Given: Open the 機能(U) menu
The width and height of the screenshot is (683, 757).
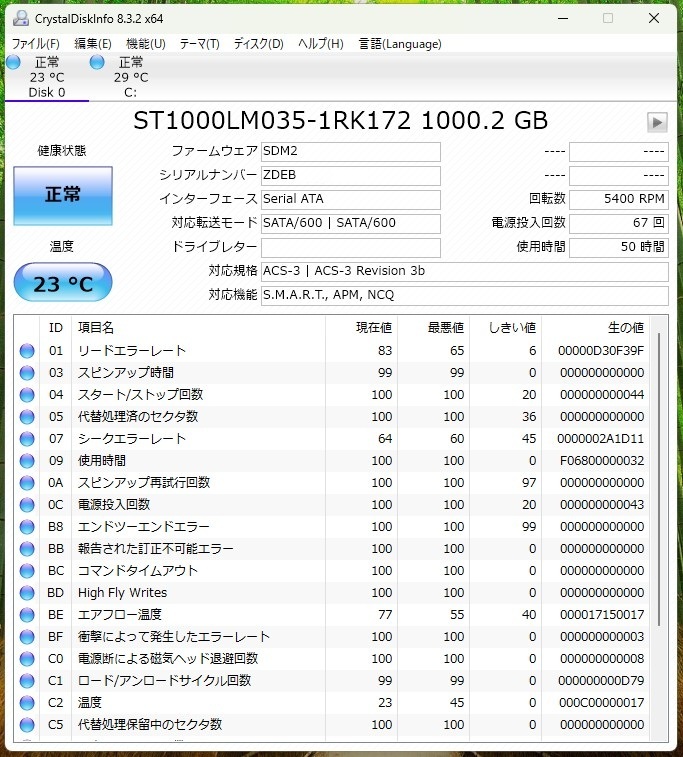Looking at the screenshot, I should [x=146, y=44].
